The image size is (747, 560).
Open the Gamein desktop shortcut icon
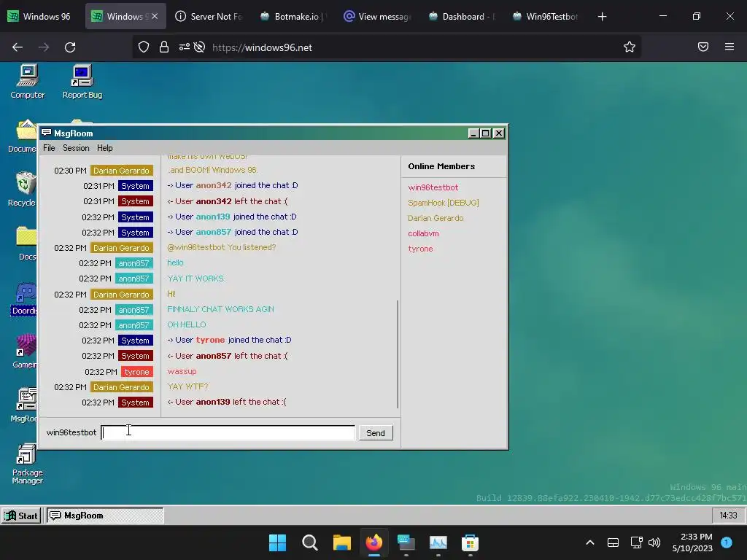coord(25,351)
